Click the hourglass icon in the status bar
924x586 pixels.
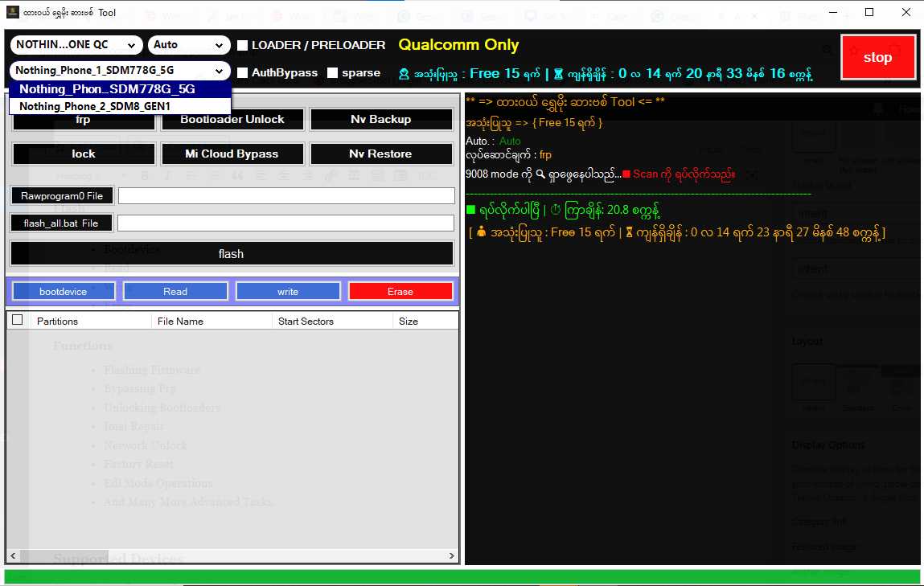557,74
